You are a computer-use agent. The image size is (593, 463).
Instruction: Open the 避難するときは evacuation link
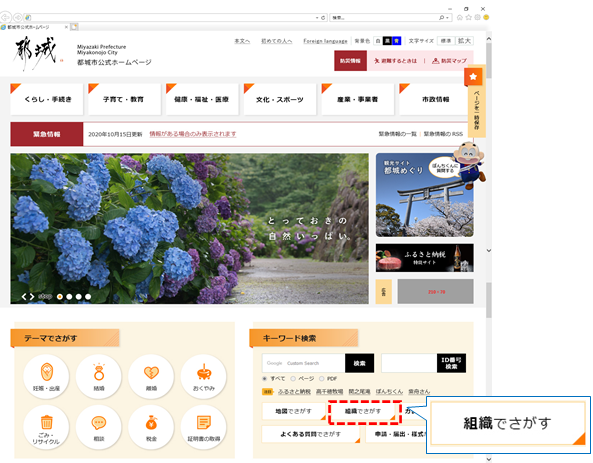395,61
